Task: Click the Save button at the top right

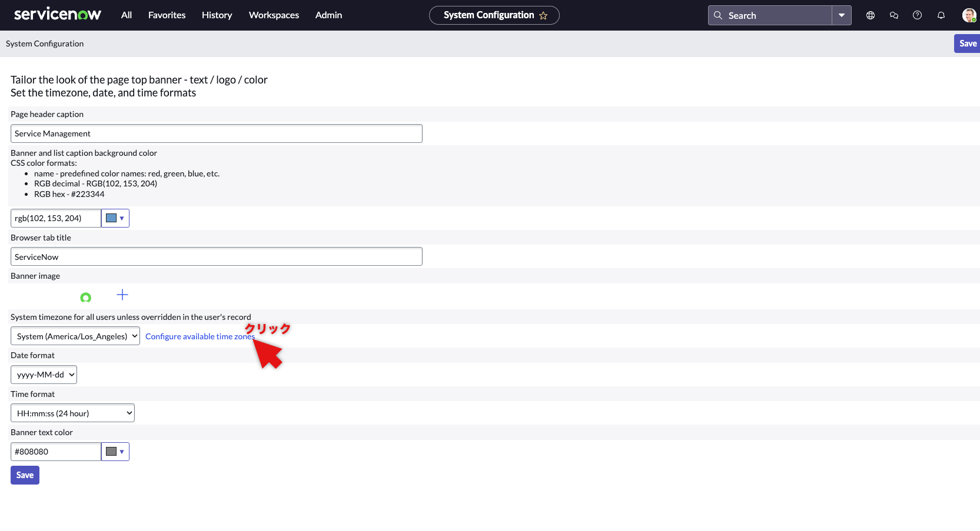Action: (x=968, y=43)
